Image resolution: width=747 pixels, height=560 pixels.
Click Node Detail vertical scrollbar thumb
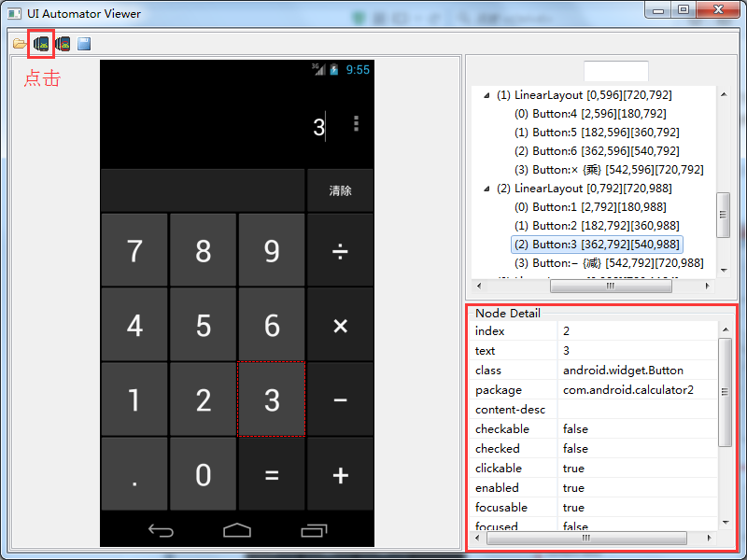(x=726, y=392)
